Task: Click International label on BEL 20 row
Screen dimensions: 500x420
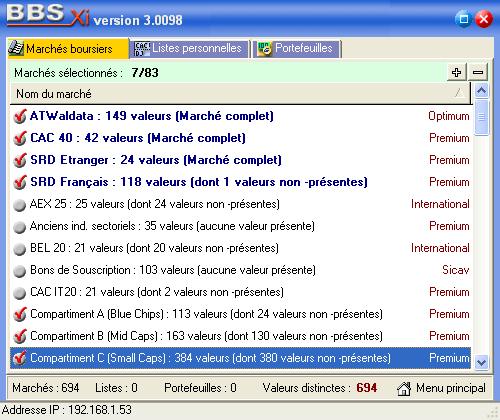Action: click(x=440, y=248)
